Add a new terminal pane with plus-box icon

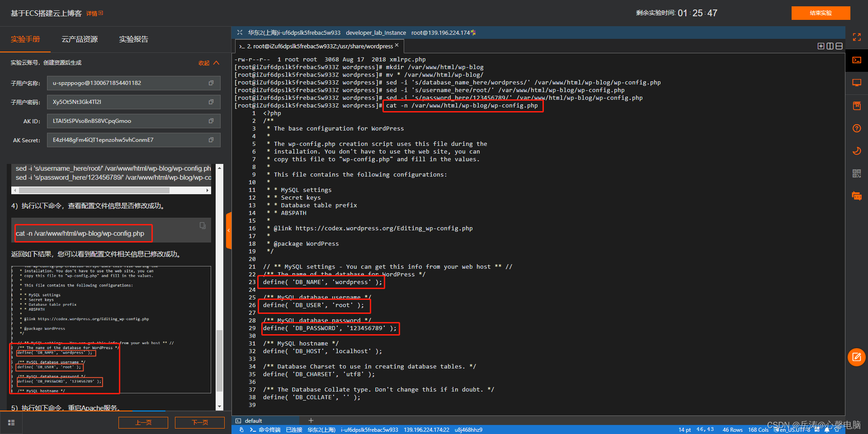click(x=821, y=46)
